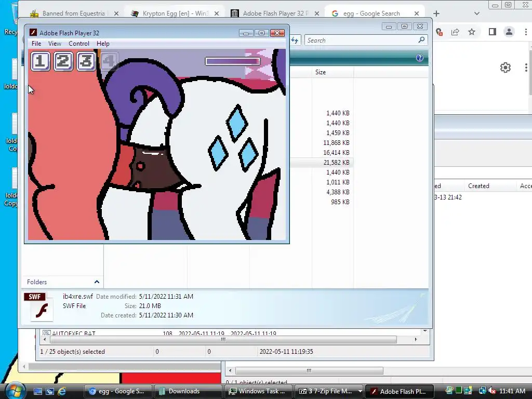
Task: Open a new Chrome tab
Action: 436,14
